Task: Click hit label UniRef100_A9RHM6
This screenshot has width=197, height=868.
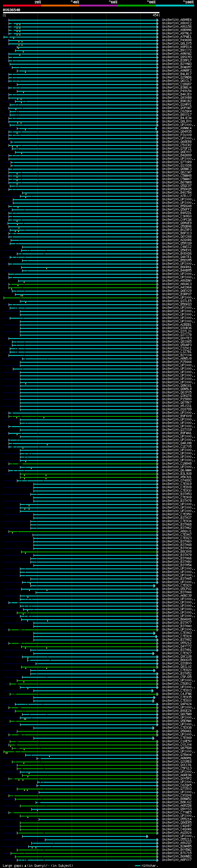Action: point(177,30)
